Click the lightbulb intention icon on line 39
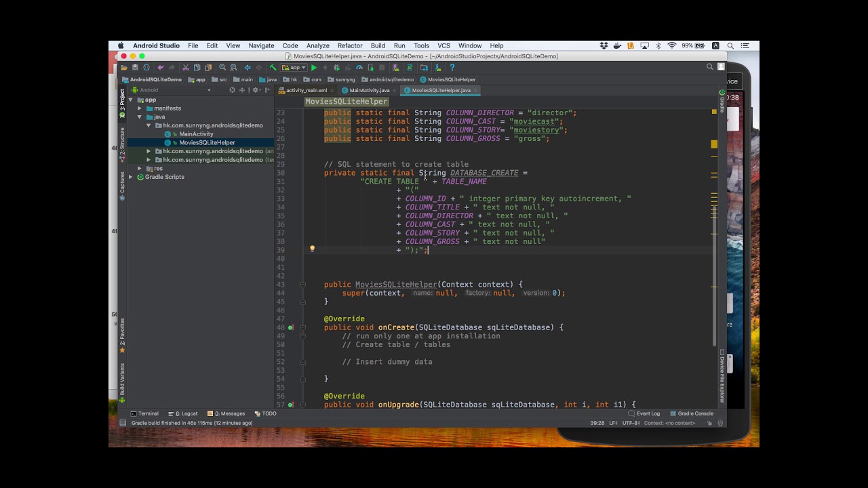The height and width of the screenshot is (488, 868). [312, 249]
